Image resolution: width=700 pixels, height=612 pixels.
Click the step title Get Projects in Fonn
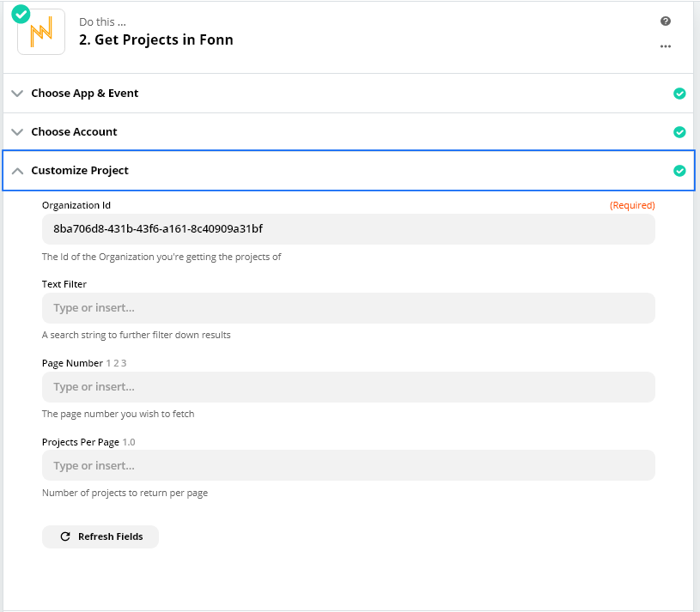pyautogui.click(x=155, y=39)
